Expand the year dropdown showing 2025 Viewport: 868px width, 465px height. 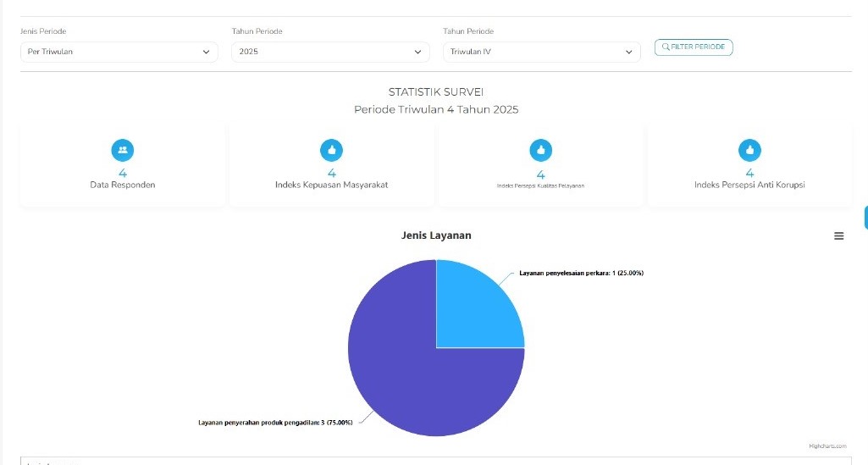[x=329, y=53]
